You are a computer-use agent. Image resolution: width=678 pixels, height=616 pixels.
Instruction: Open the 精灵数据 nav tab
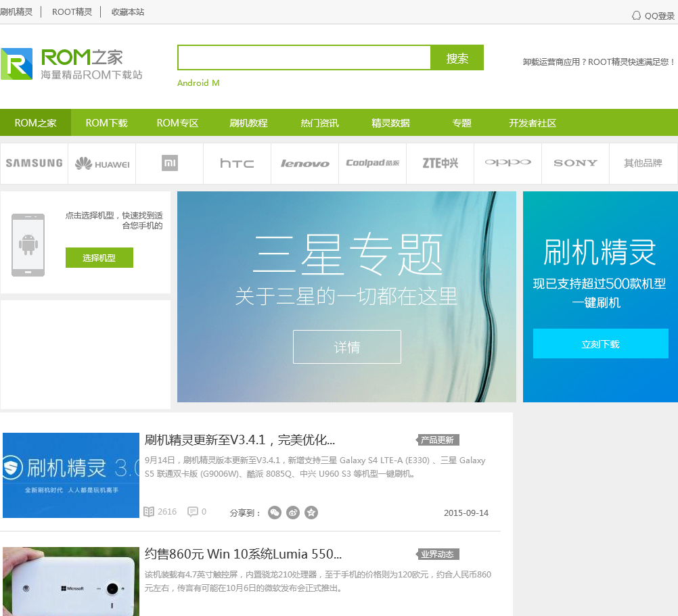pos(390,122)
